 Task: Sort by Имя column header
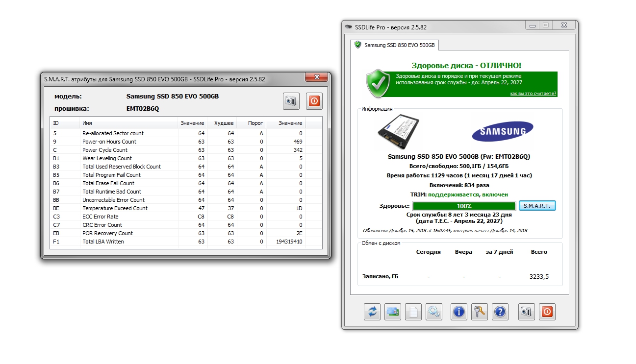pyautogui.click(x=128, y=123)
